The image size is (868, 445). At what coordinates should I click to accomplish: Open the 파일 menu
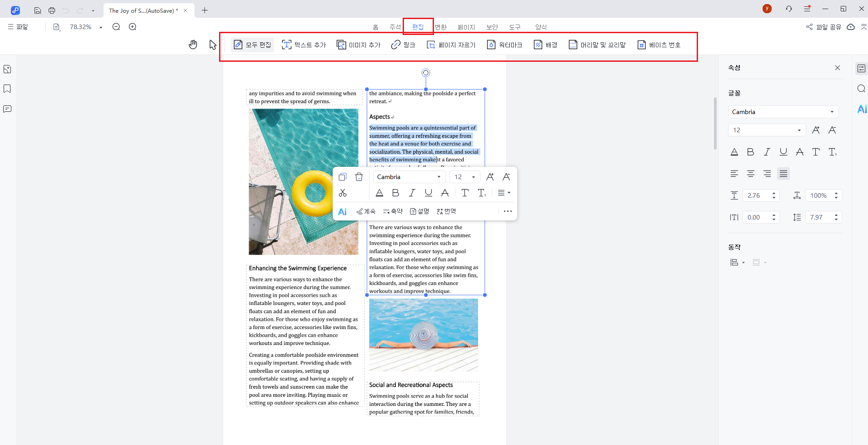tap(18, 27)
